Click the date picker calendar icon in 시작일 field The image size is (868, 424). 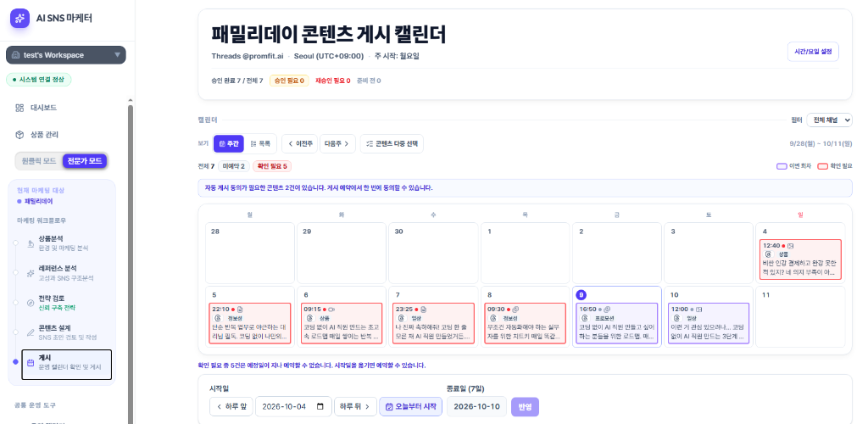[320, 406]
